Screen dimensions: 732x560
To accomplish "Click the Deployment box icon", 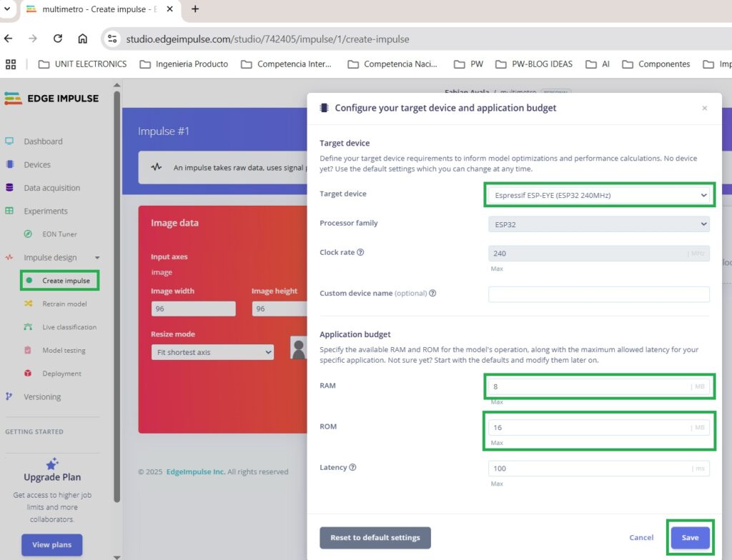I will point(28,374).
